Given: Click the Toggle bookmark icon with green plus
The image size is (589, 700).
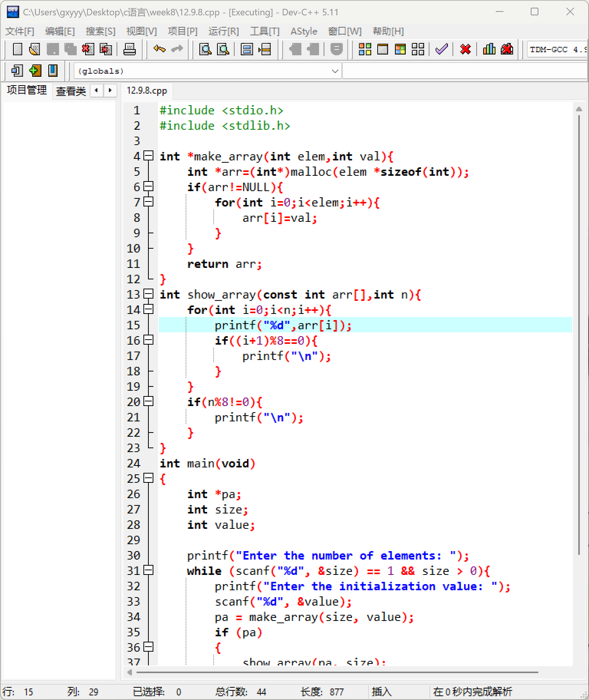Looking at the screenshot, I should pos(35,71).
